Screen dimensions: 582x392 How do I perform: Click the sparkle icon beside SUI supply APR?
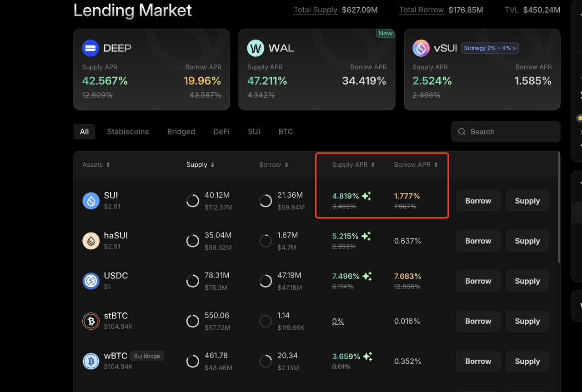pos(366,196)
